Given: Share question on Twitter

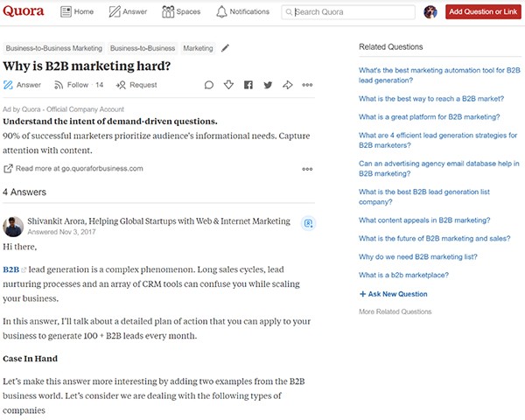Looking at the screenshot, I should coord(268,85).
